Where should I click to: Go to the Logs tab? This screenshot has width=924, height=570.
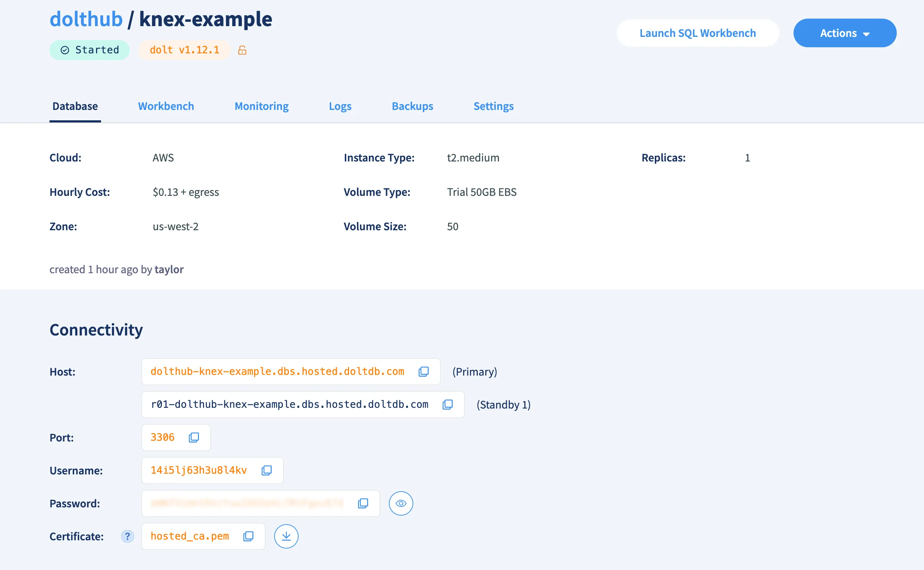coord(340,106)
